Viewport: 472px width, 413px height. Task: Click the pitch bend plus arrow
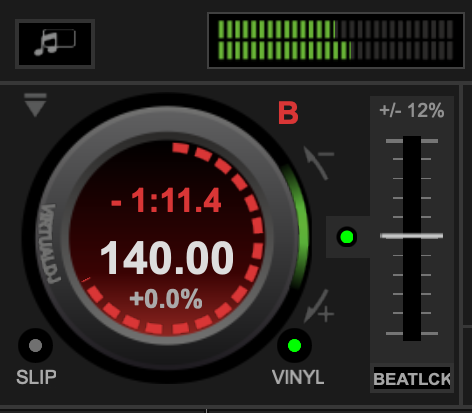click(318, 307)
